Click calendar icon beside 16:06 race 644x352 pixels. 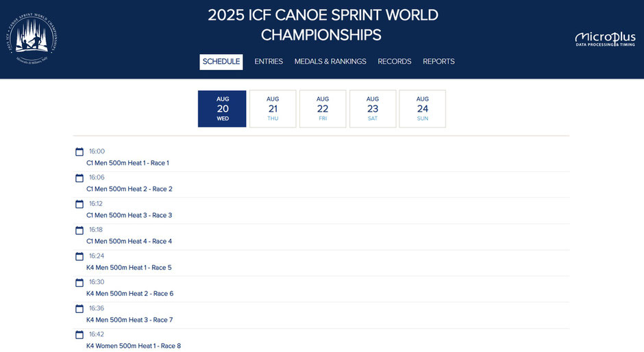click(79, 178)
